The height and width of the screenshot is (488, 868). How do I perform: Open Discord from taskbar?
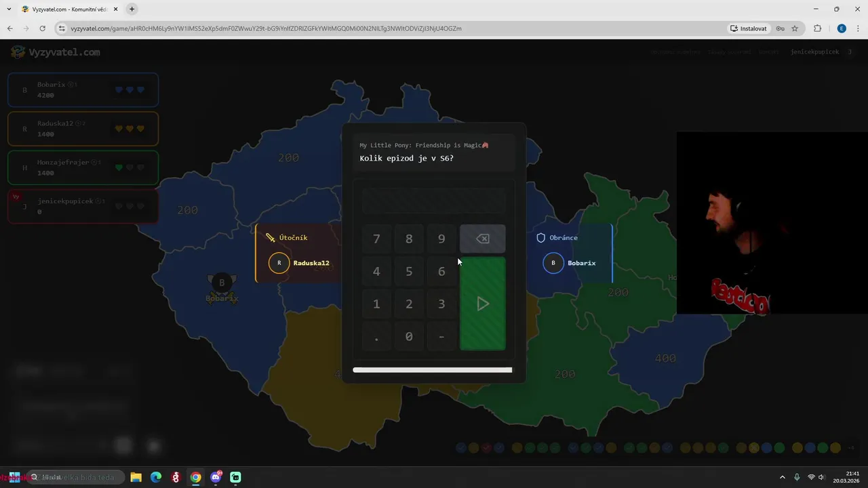pos(216,477)
